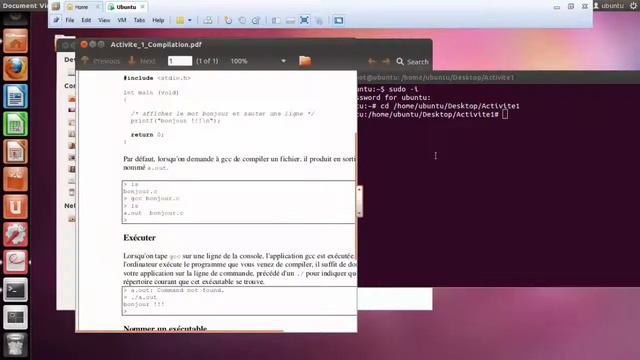The height and width of the screenshot is (360, 640).
Task: Click terminal line with "sudo -i"
Action: [x=388, y=89]
